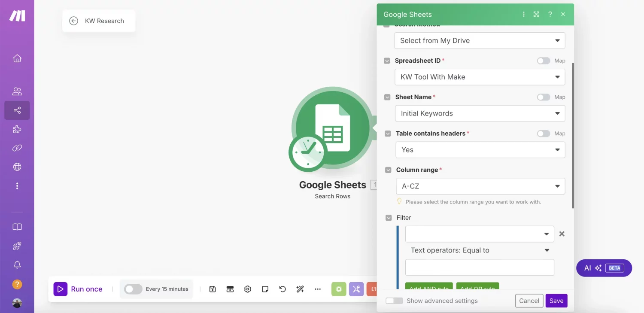Click Google Sheets panel title
This screenshot has height=313, width=644.
coord(407,14)
